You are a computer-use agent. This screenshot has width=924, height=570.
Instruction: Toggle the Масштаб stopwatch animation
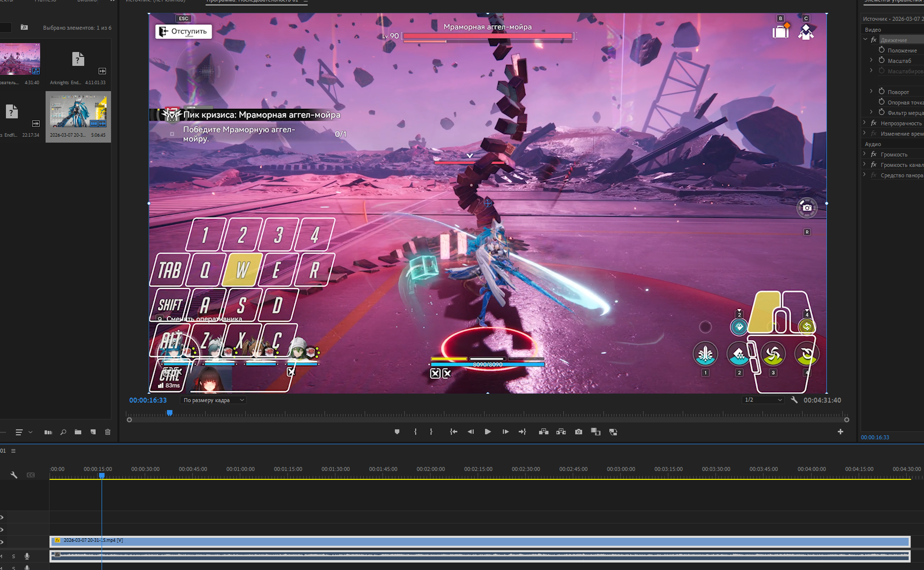[881, 60]
